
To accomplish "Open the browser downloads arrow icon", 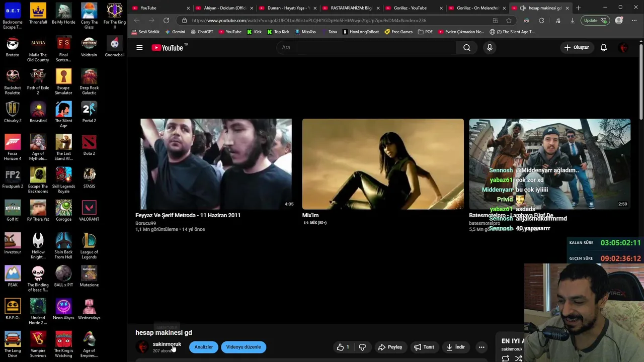I will 572,21.
